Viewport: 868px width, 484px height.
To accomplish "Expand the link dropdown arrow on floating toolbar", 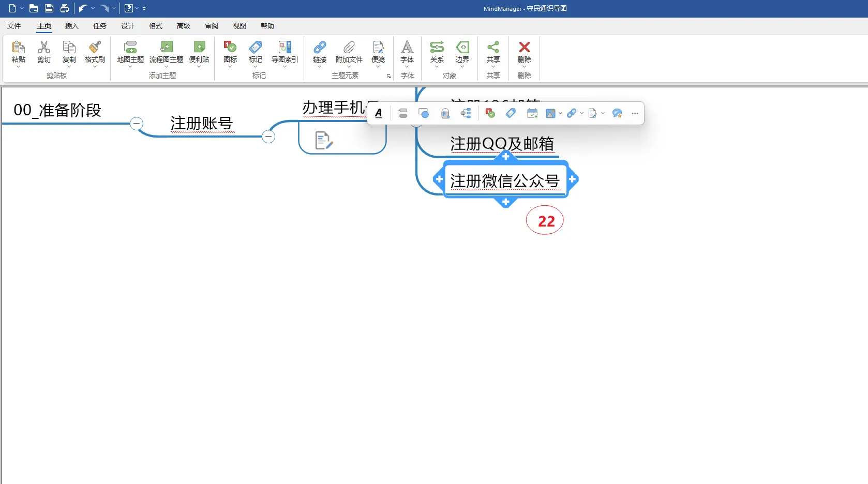I will (582, 113).
